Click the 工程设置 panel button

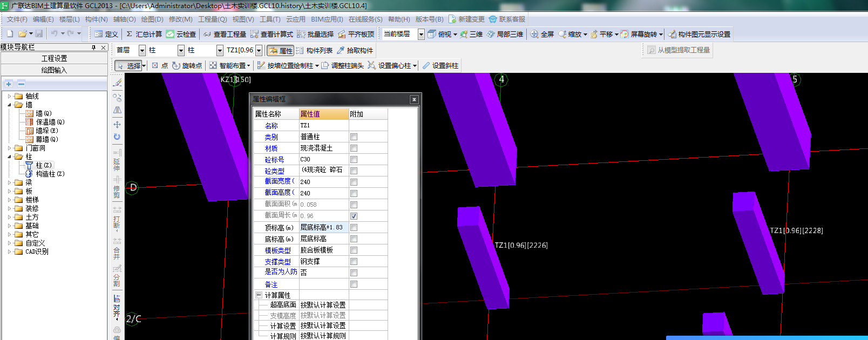(x=54, y=58)
